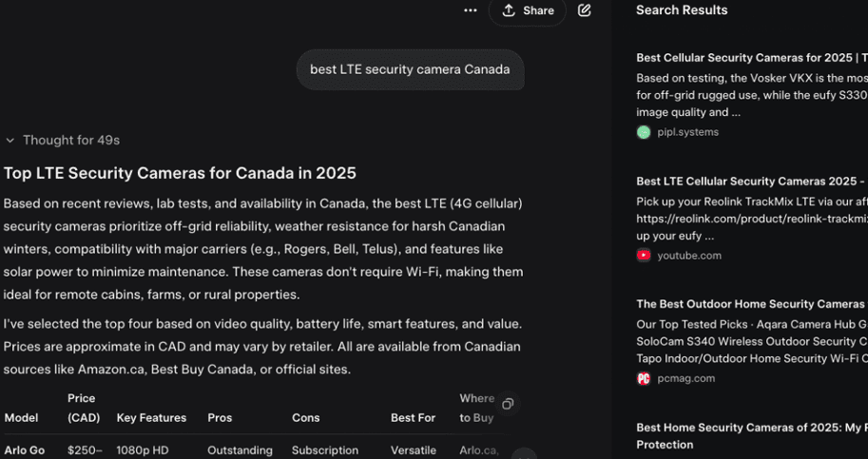Visit the youtube.com source link

pos(689,255)
